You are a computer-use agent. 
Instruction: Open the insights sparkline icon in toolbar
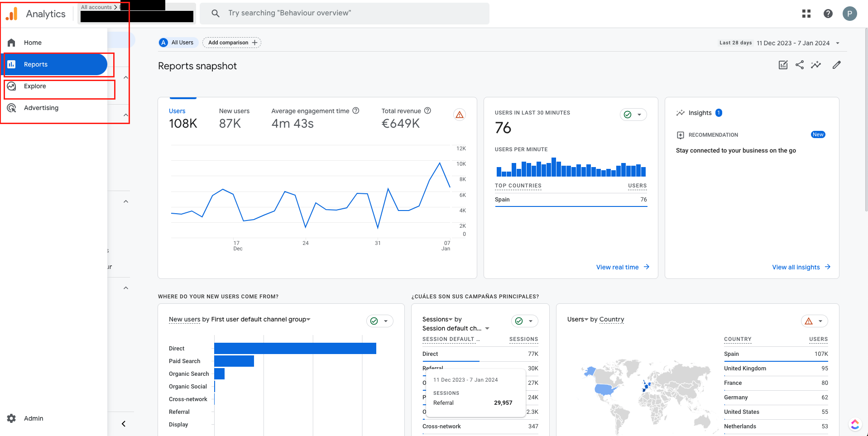(816, 65)
